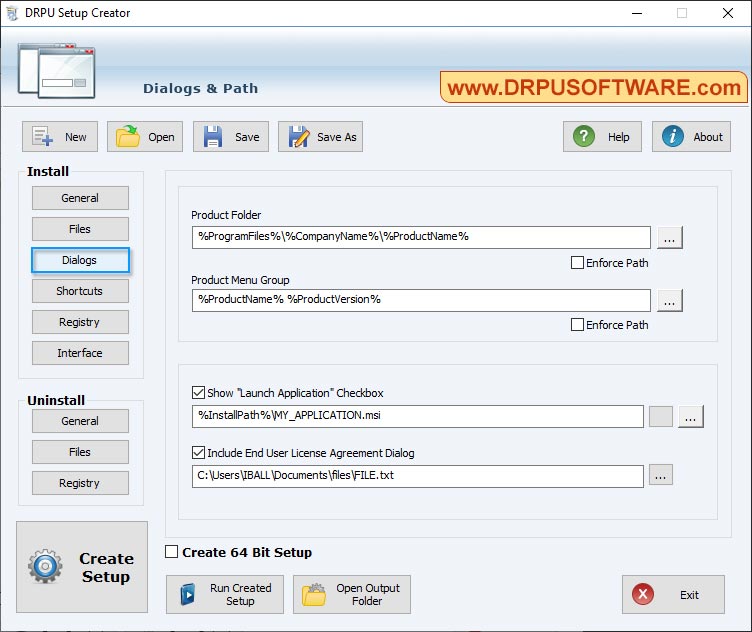The image size is (752, 632).
Task: Open Uninstall General section
Action: [x=80, y=421]
